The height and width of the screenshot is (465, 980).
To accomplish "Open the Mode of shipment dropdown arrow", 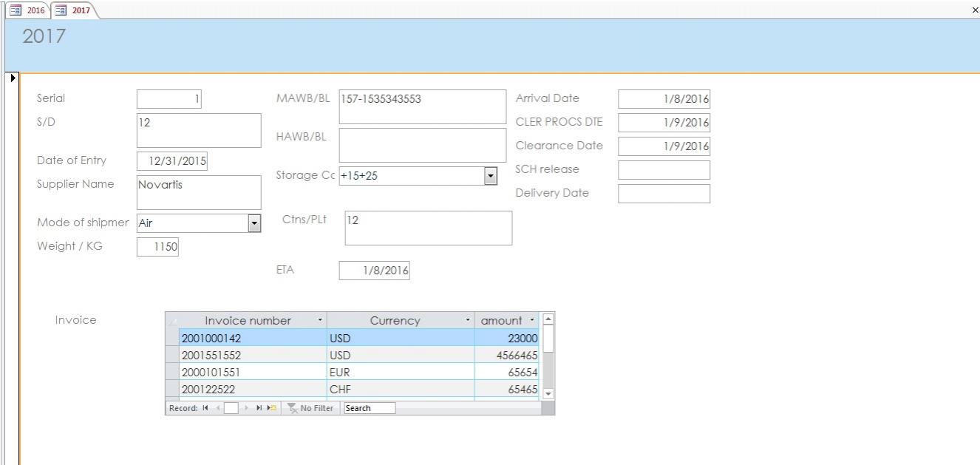I will point(254,223).
